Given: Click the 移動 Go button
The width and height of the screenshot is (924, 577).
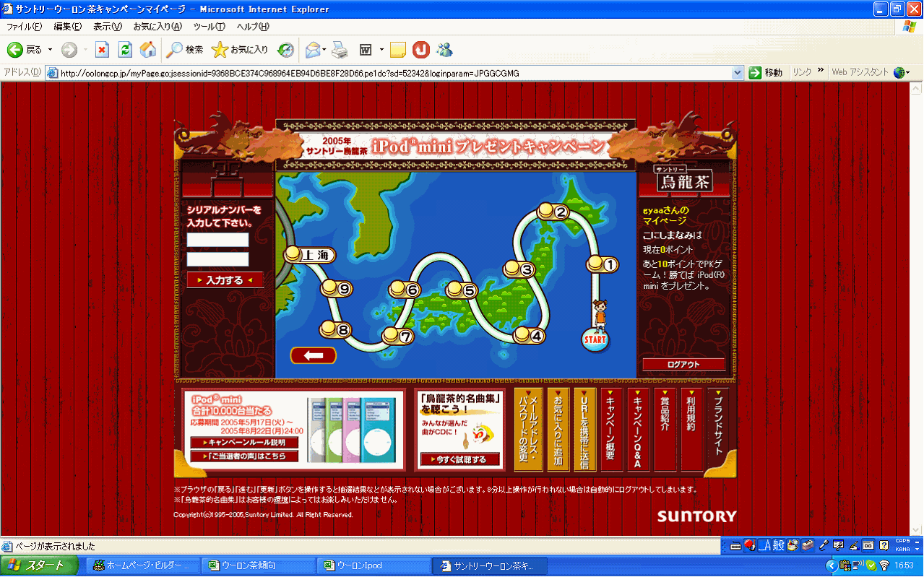Looking at the screenshot, I should (x=766, y=72).
